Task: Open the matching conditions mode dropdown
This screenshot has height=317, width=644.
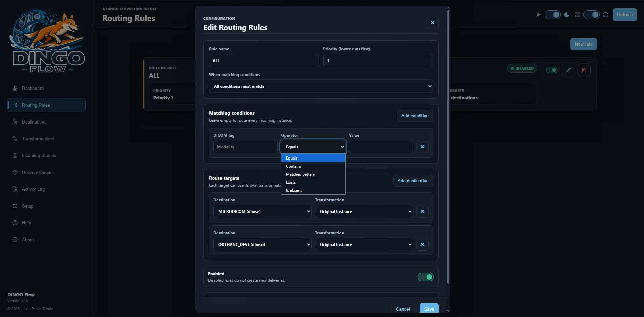Action: click(321, 86)
